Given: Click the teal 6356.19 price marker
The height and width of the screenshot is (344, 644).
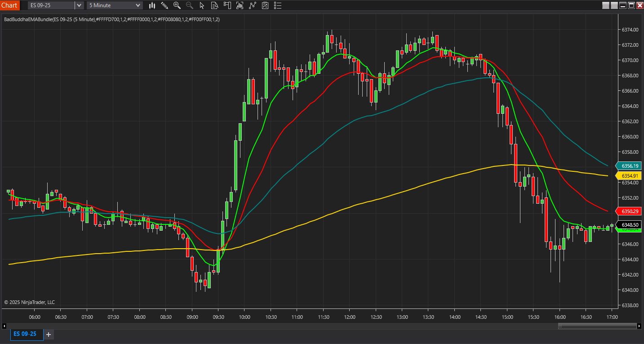Looking at the screenshot, I should [628, 166].
